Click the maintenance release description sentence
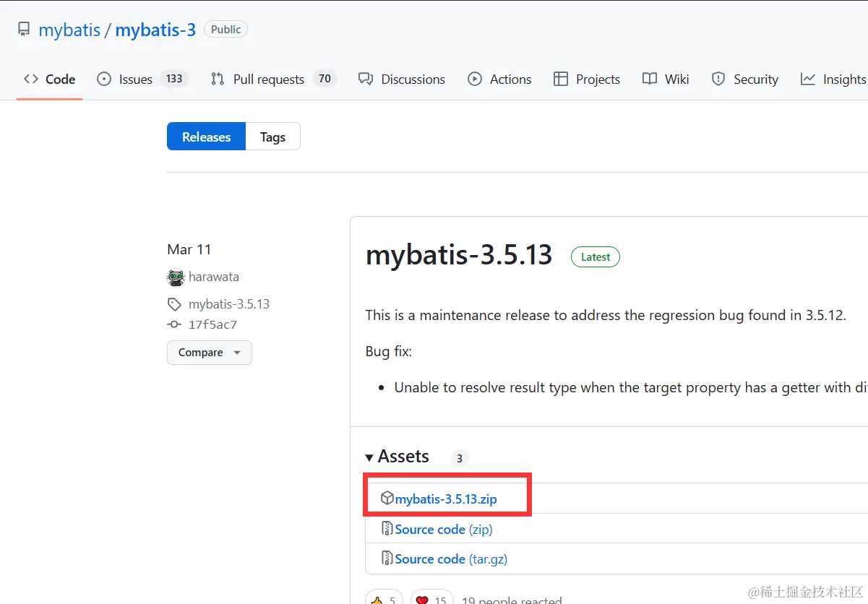 pyautogui.click(x=606, y=315)
